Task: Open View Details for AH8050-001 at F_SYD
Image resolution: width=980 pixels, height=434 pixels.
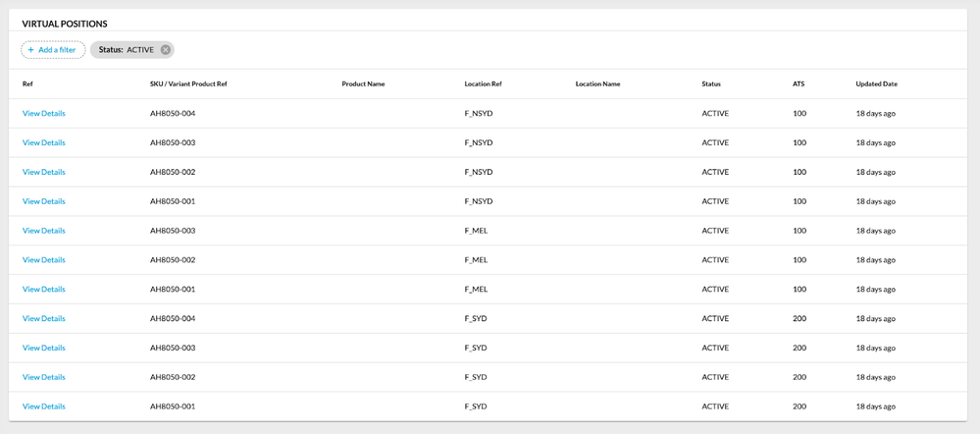Action: click(x=44, y=407)
